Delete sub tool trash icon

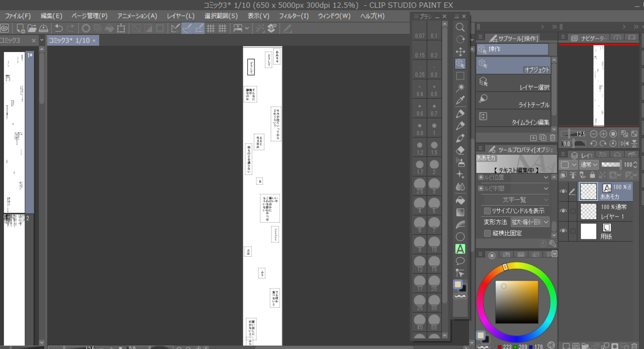552,138
